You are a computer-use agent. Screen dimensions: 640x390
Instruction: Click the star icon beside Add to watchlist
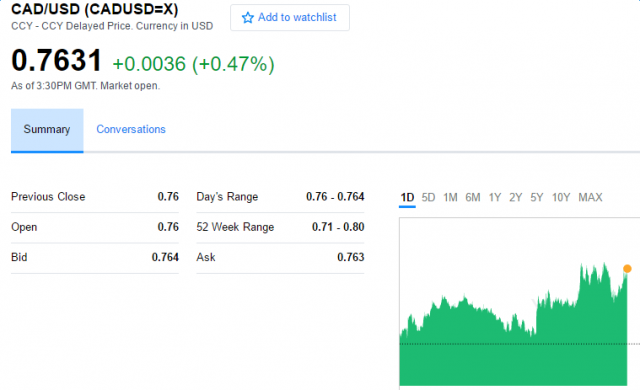(247, 18)
